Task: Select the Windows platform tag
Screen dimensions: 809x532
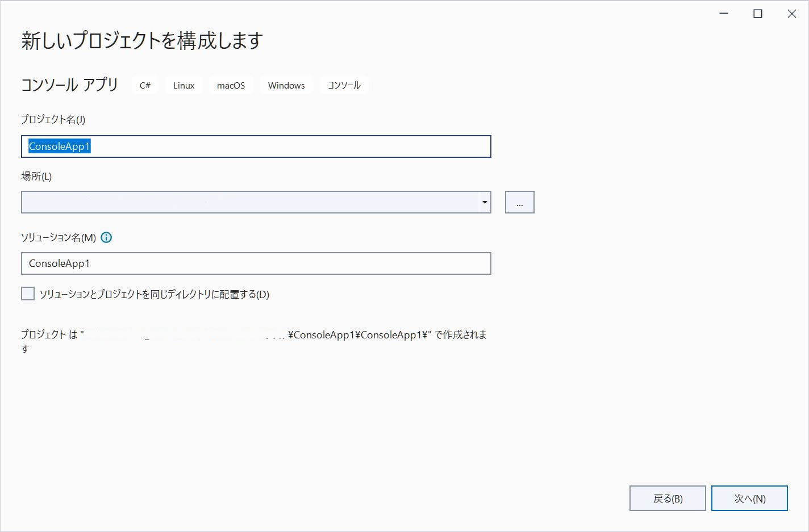Action: point(286,85)
